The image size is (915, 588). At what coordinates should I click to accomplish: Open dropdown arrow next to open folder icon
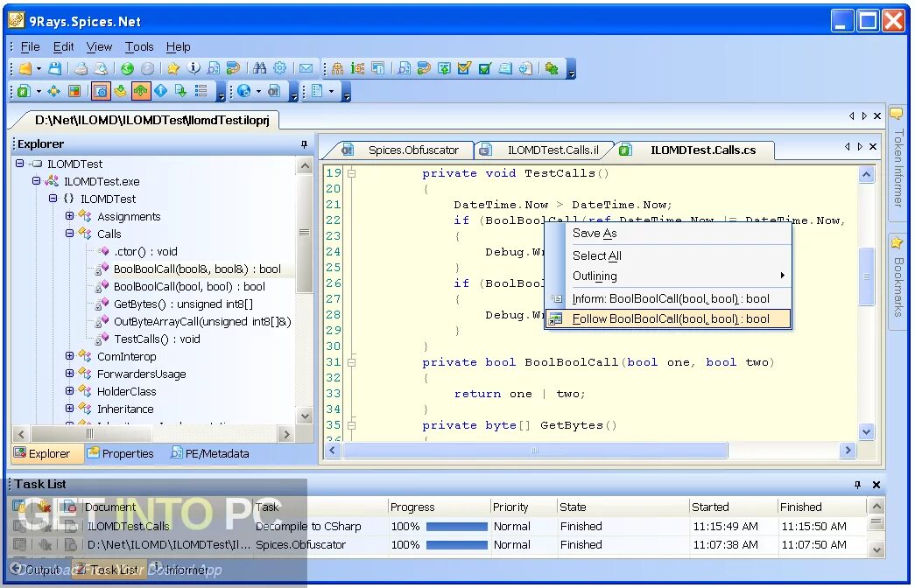pyautogui.click(x=39, y=69)
